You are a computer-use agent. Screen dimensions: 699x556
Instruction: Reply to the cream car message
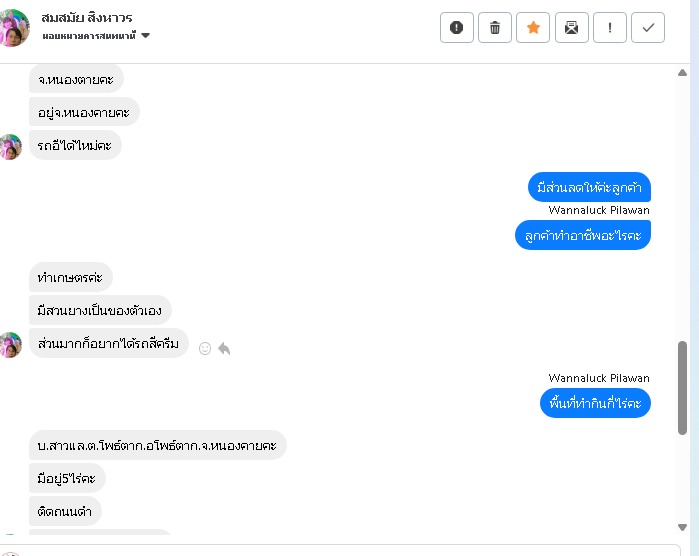click(x=224, y=348)
